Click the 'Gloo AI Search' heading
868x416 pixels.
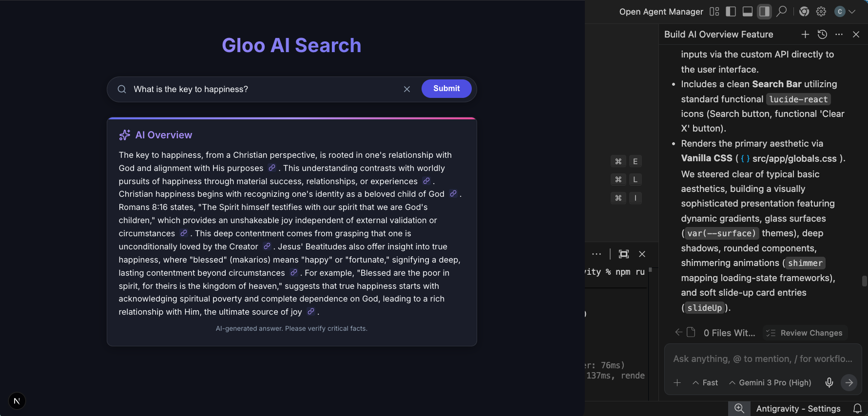click(291, 45)
